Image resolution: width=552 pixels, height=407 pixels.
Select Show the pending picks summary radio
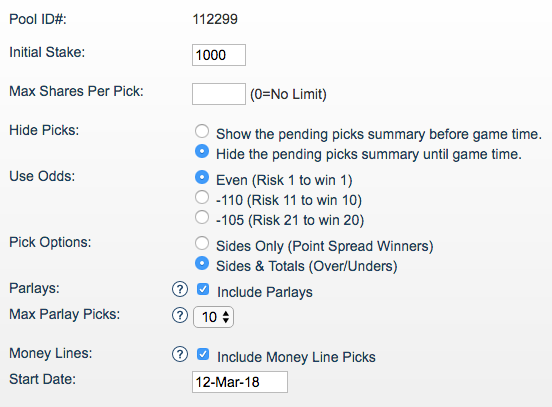202,131
